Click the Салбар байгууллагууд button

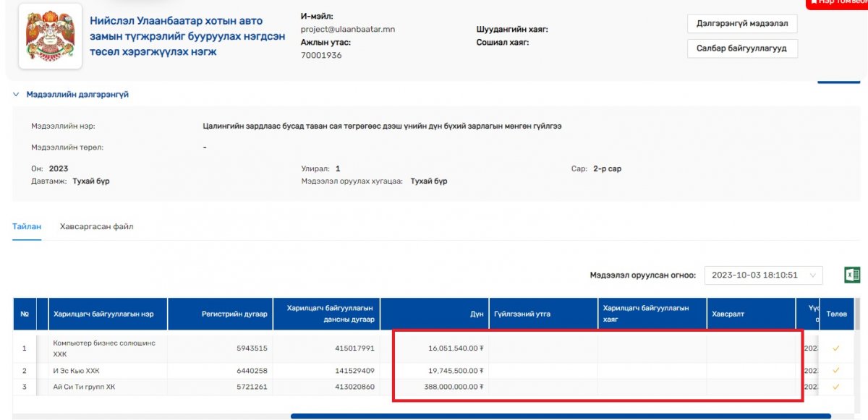coord(741,48)
